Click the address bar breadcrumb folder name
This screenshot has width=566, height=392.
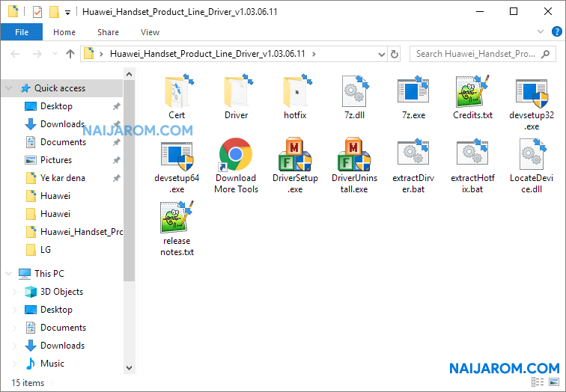click(x=207, y=54)
